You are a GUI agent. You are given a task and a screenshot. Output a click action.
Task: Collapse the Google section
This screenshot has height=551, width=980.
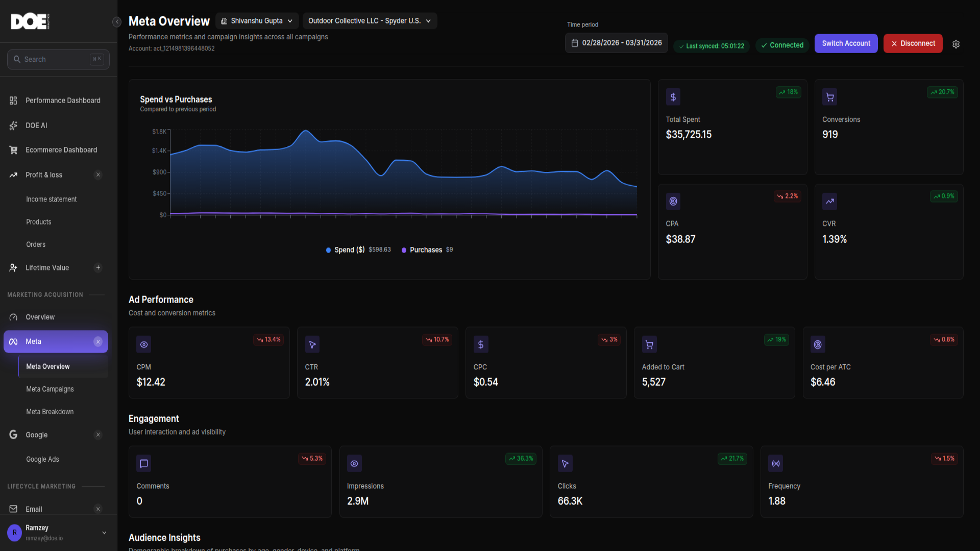point(98,435)
